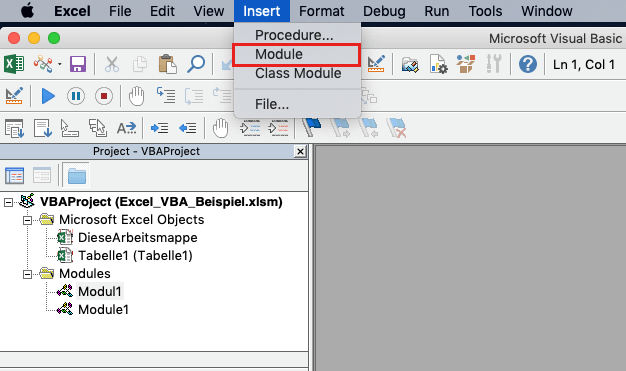Stop execution with the Reset button
Image resolution: width=626 pixels, height=371 pixels.
[104, 96]
